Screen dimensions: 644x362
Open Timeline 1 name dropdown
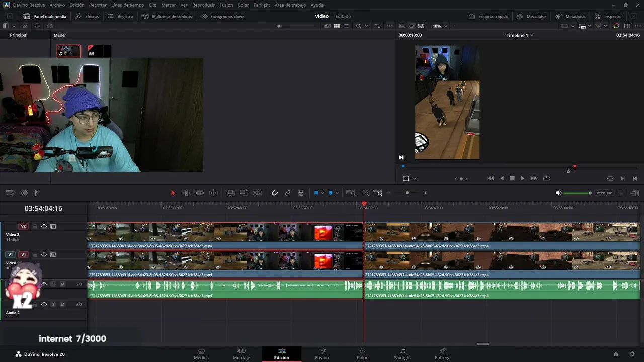pyautogui.click(x=520, y=35)
